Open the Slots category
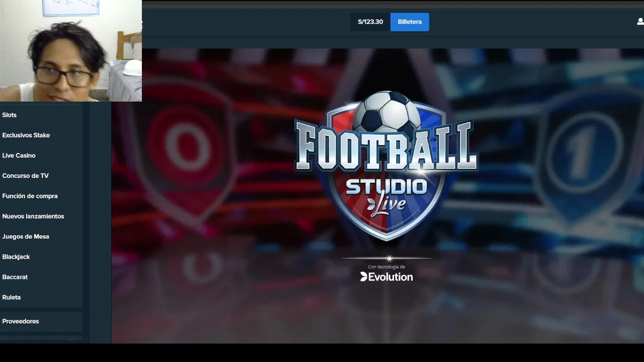 (9, 115)
